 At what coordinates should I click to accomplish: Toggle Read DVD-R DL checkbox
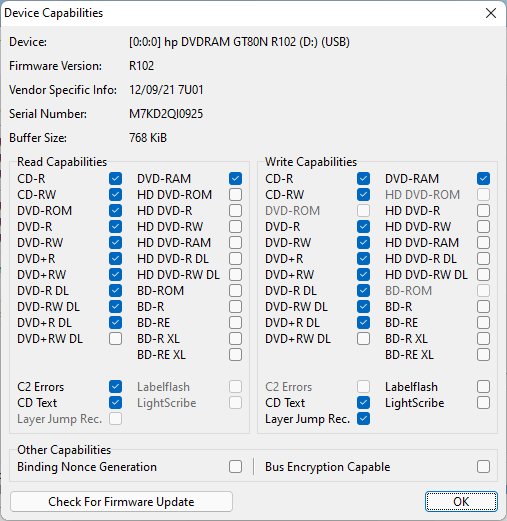point(115,290)
